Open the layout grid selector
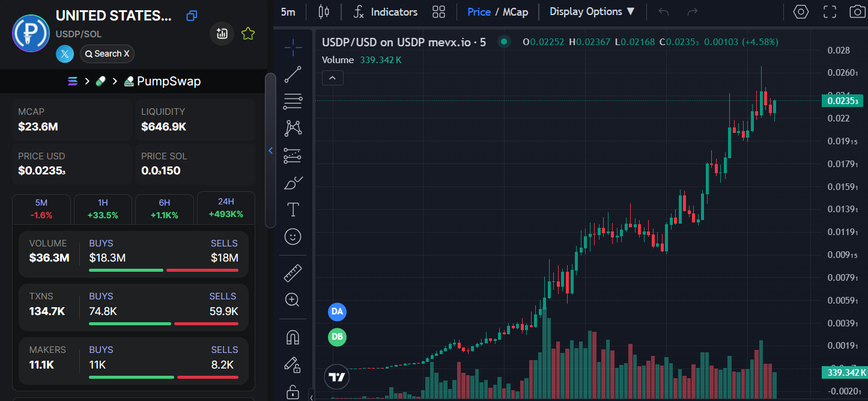868x401 pixels. click(x=439, y=12)
